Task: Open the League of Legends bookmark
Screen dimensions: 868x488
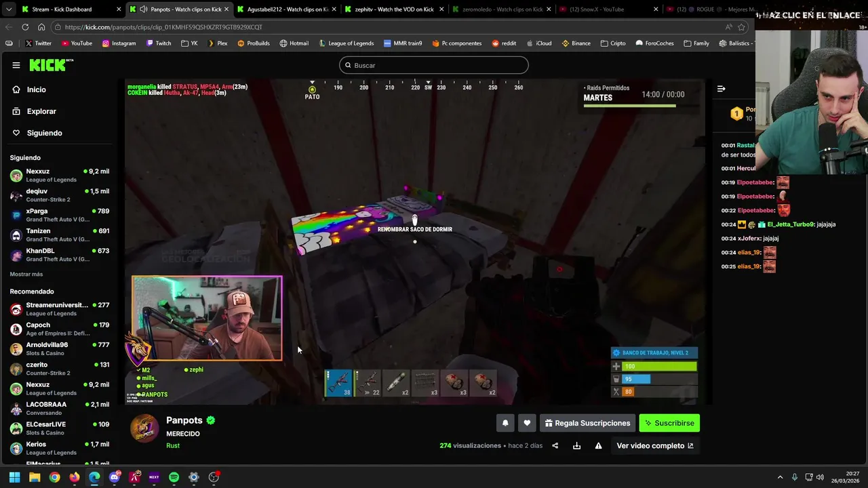Action: tap(346, 43)
